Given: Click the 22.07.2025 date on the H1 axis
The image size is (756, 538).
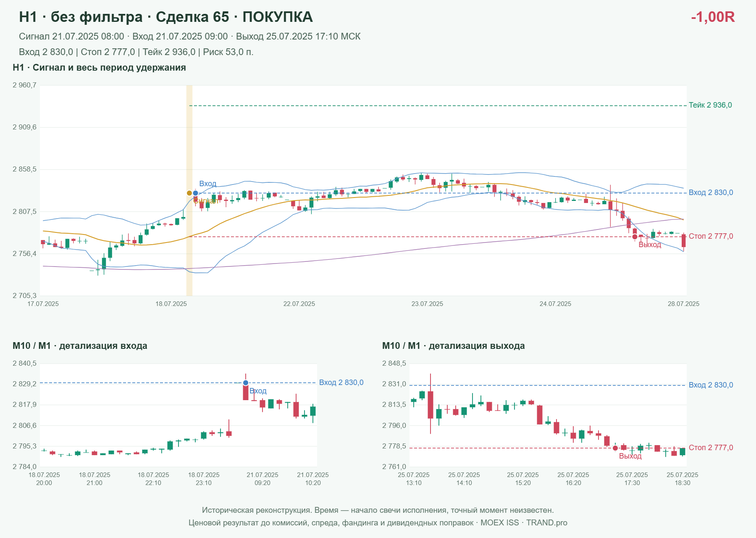Looking at the screenshot, I should 299,304.
